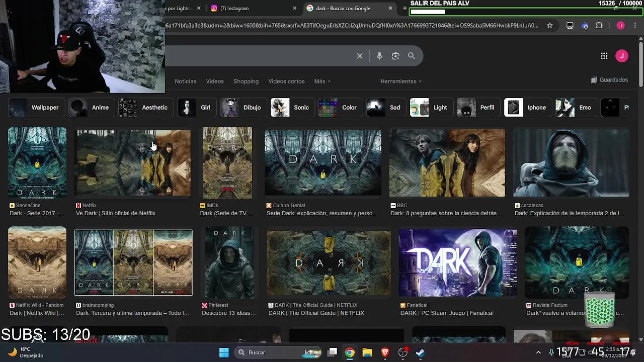This screenshot has height=362, width=644.
Task: Open the Netflix Dark image result
Action: [133, 162]
